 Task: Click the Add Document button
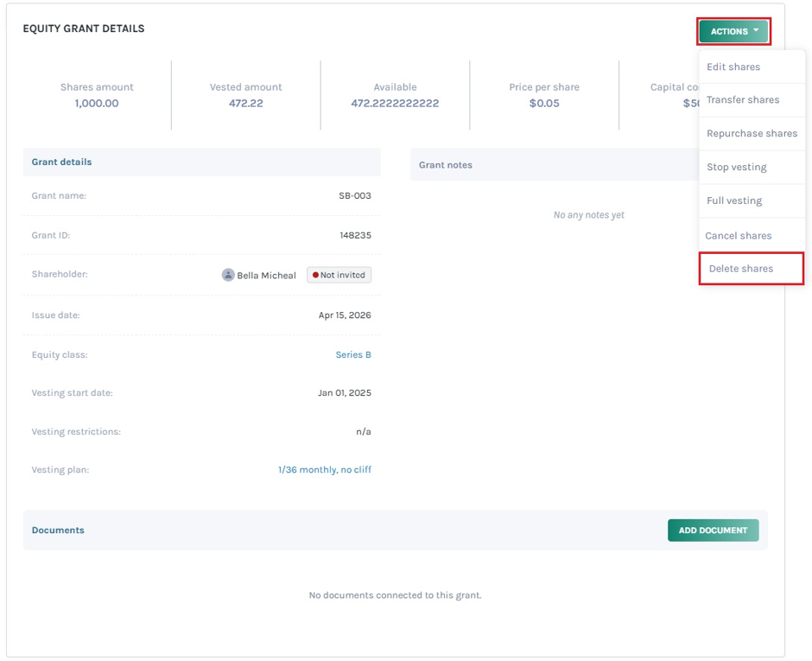point(713,530)
